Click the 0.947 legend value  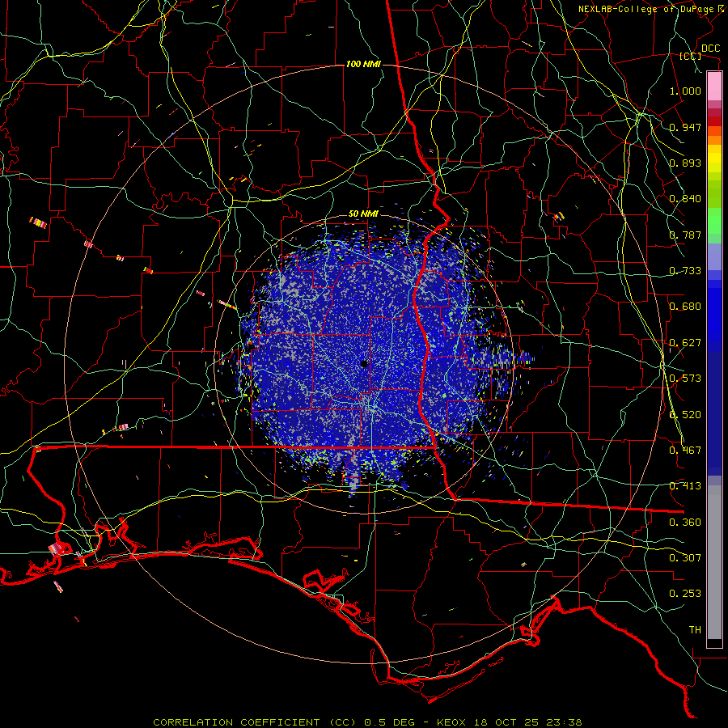[685, 127]
